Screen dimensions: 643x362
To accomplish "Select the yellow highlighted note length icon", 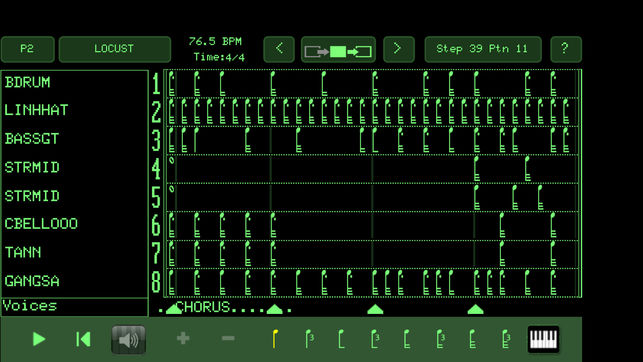I will coord(275,339).
